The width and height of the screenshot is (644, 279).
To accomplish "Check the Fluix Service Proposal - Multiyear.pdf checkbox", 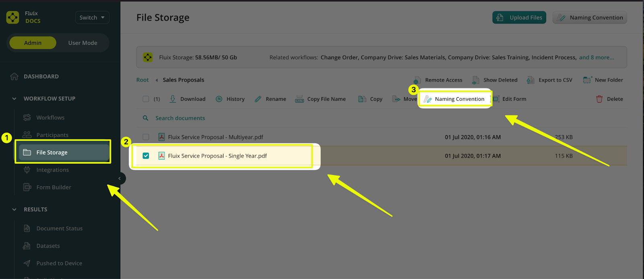I will click(146, 137).
